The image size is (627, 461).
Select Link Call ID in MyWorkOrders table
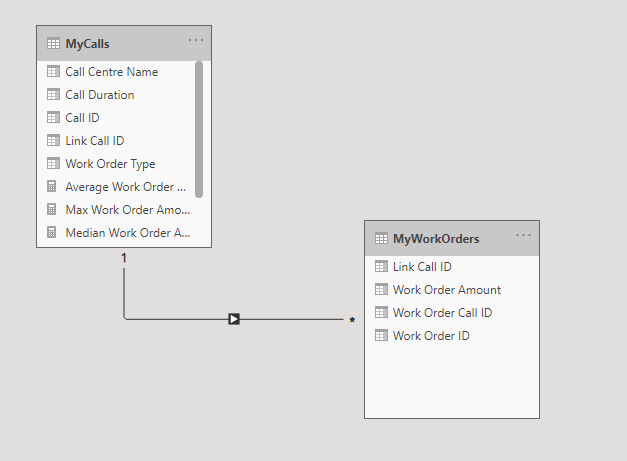click(x=422, y=267)
